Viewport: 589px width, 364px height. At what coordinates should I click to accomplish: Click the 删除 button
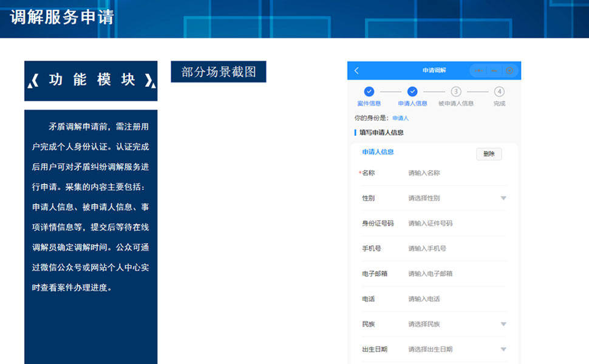(489, 154)
